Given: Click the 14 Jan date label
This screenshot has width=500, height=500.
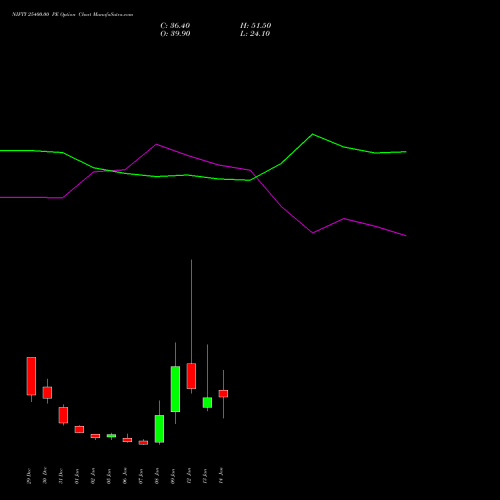Looking at the screenshot, I should coord(221,476).
